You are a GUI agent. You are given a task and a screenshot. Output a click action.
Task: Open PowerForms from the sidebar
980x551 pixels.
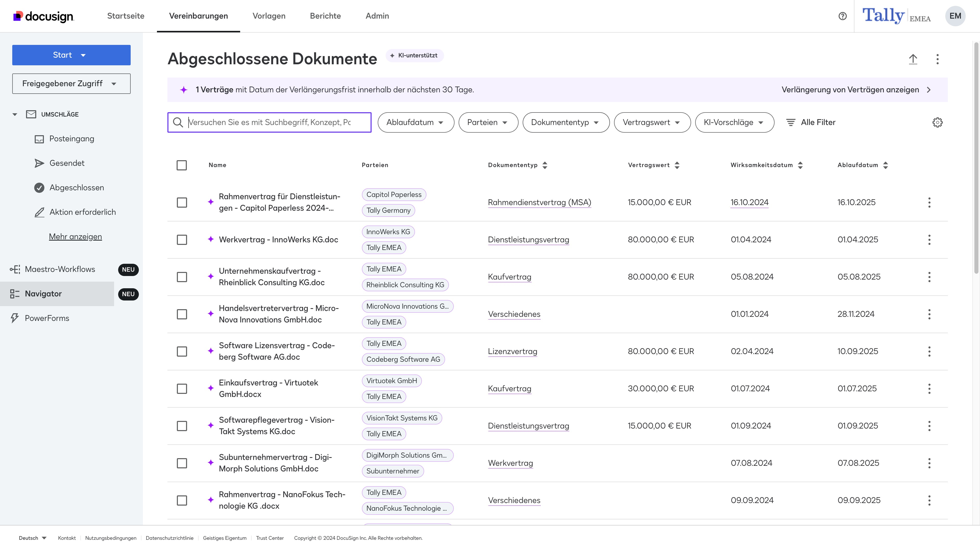tap(47, 318)
